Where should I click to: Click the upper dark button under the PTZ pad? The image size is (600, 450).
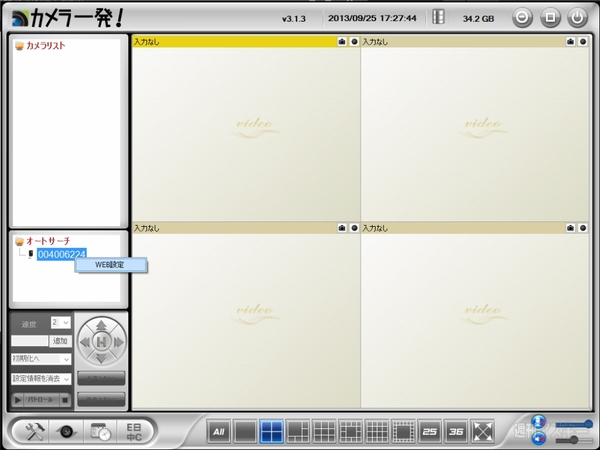click(101, 378)
